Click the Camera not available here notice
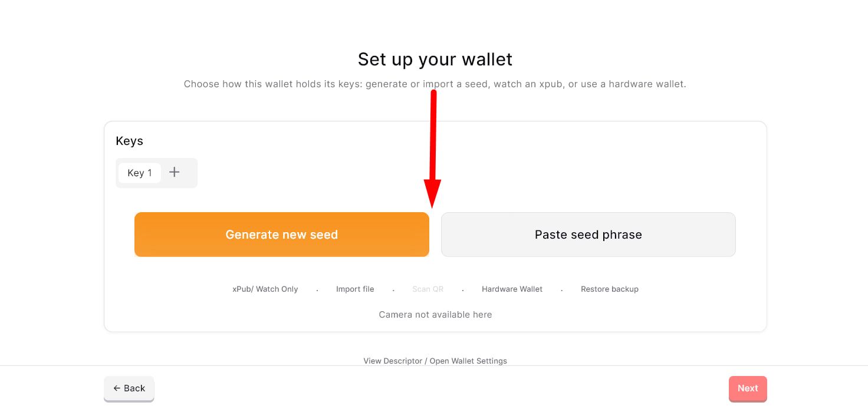 point(435,315)
